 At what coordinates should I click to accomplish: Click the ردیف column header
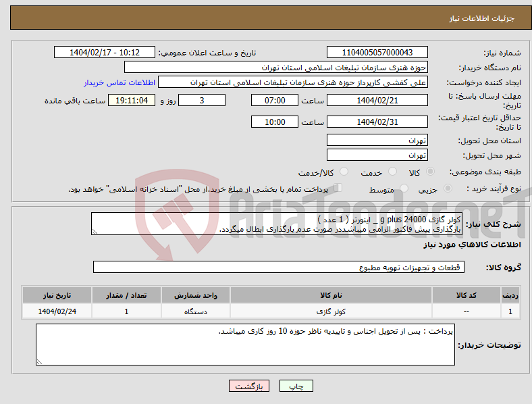[x=510, y=295]
